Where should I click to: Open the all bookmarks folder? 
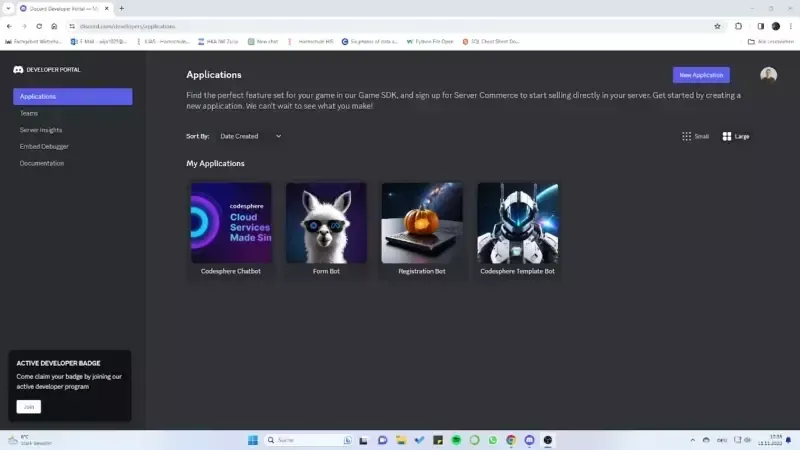coord(770,41)
